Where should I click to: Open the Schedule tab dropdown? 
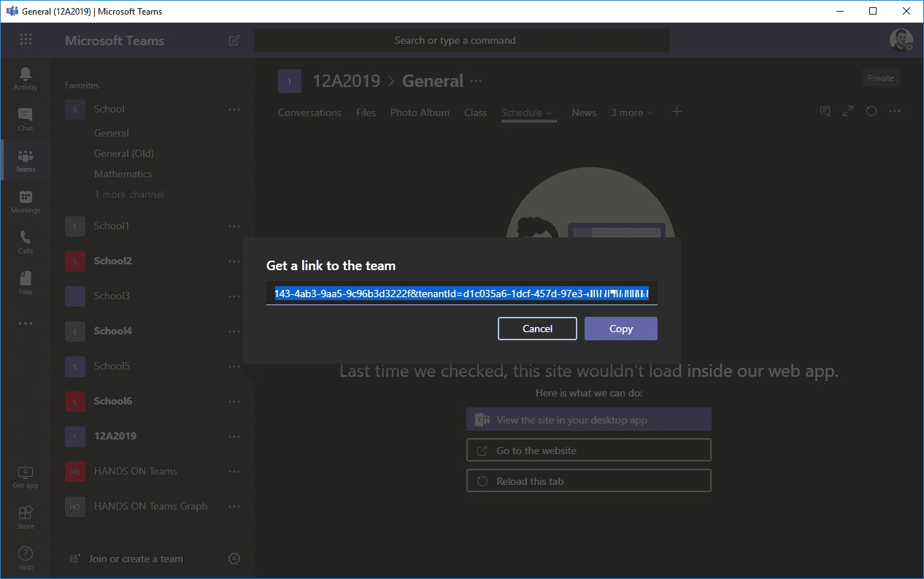(x=550, y=113)
